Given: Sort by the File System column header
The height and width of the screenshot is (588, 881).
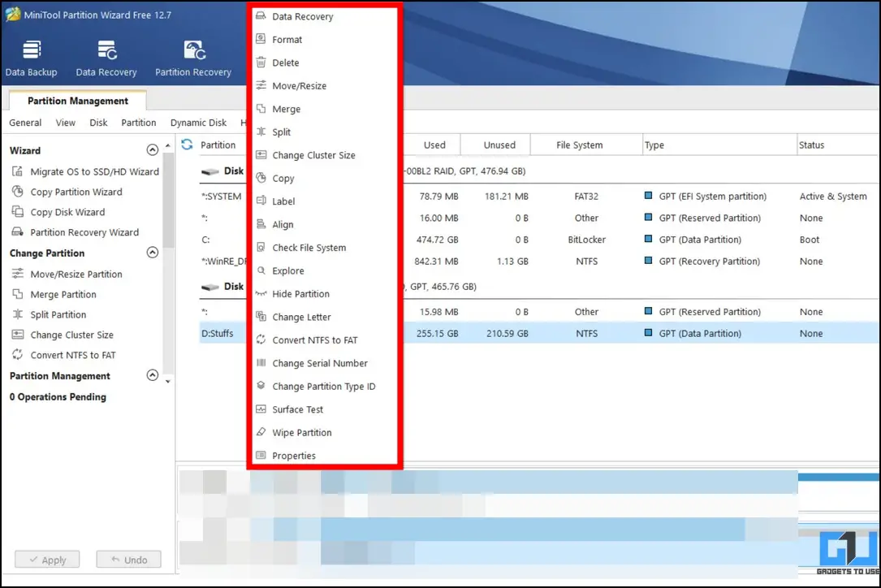Looking at the screenshot, I should point(586,145).
